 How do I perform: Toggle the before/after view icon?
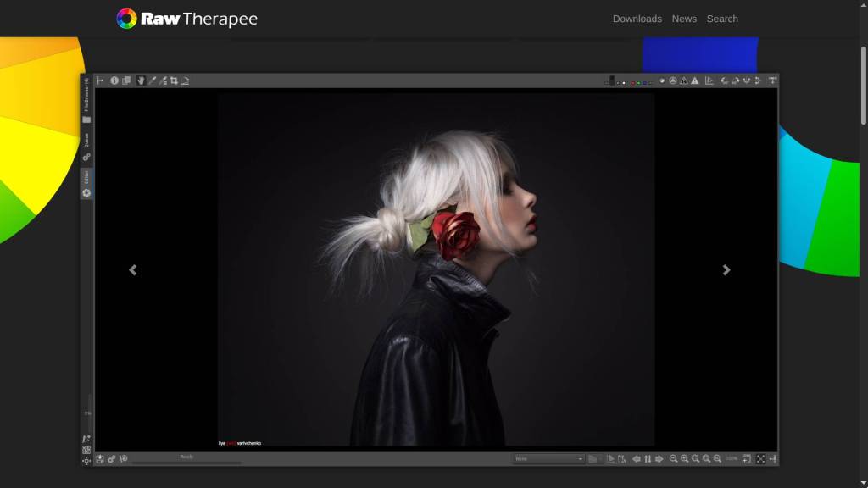tap(126, 80)
